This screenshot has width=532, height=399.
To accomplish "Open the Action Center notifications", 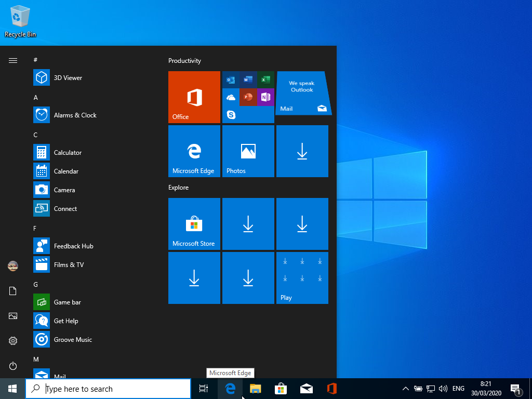I will pos(516,389).
